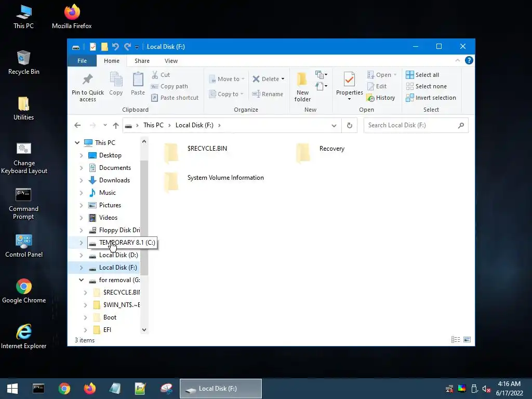
Task: Open the Delete dropdown arrow
Action: (283, 79)
